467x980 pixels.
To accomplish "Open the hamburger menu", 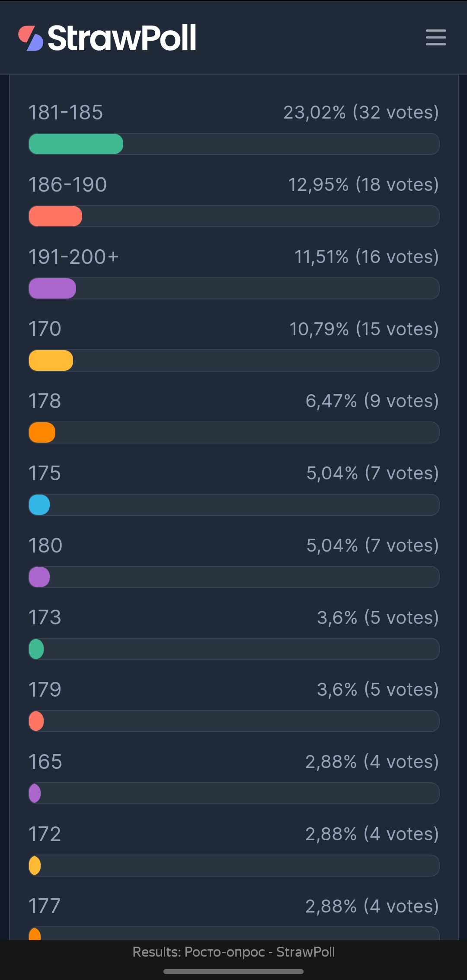I will click(x=436, y=38).
